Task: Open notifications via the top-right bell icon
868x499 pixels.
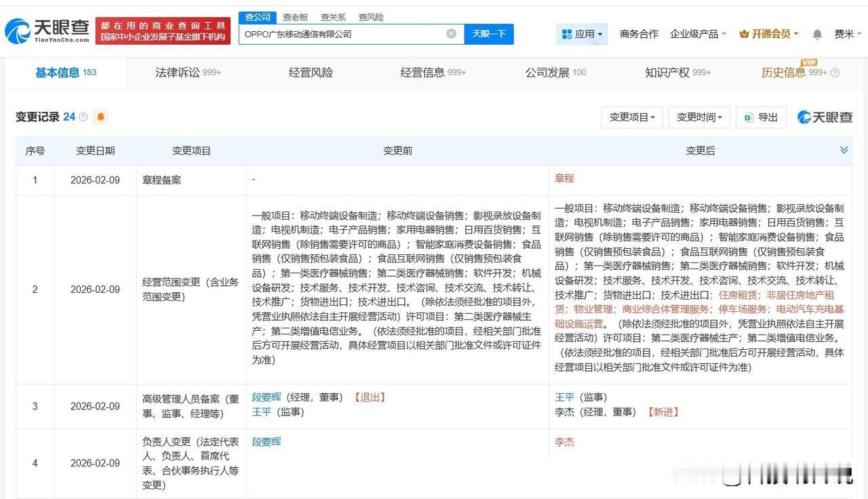Action: pyautogui.click(x=816, y=33)
